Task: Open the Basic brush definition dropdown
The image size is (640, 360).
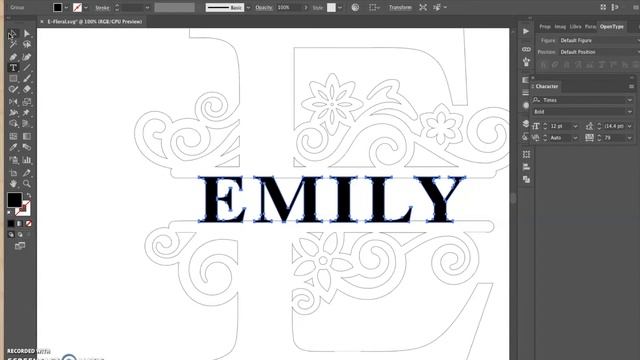Action: 248,7
